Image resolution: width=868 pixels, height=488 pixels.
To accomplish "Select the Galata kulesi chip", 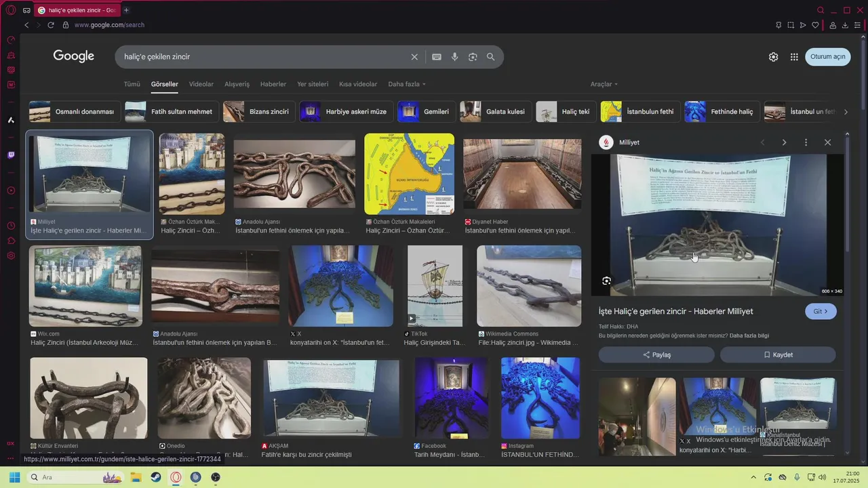I will coord(496,112).
